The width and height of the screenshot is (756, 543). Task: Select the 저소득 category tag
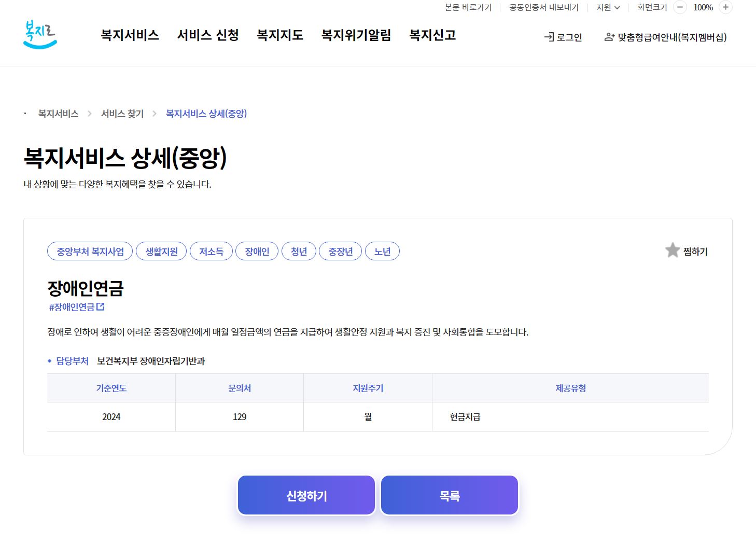[x=211, y=251]
